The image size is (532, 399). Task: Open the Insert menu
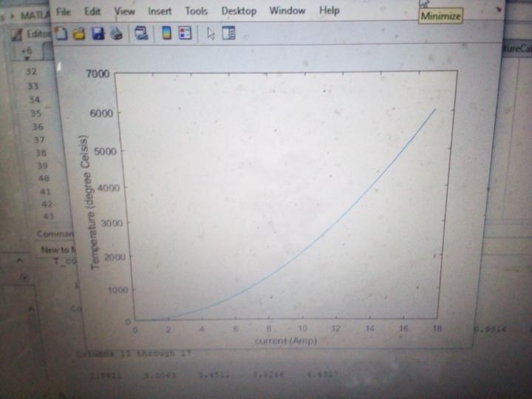[x=160, y=11]
